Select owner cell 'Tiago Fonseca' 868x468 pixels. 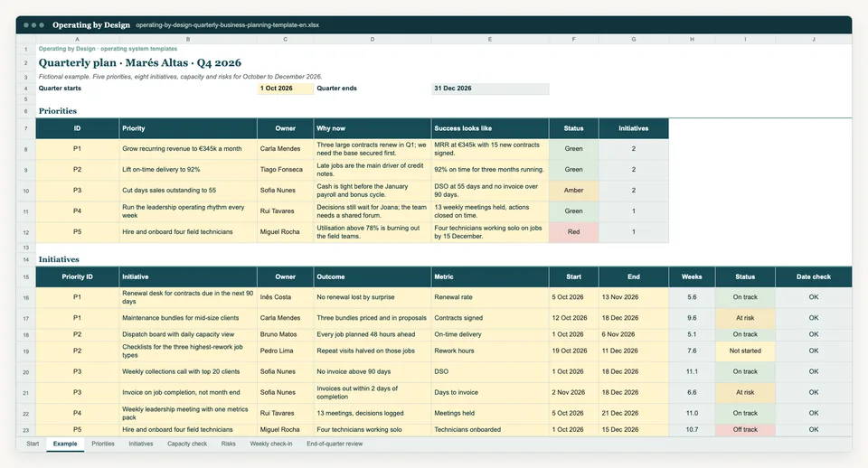[x=285, y=170]
